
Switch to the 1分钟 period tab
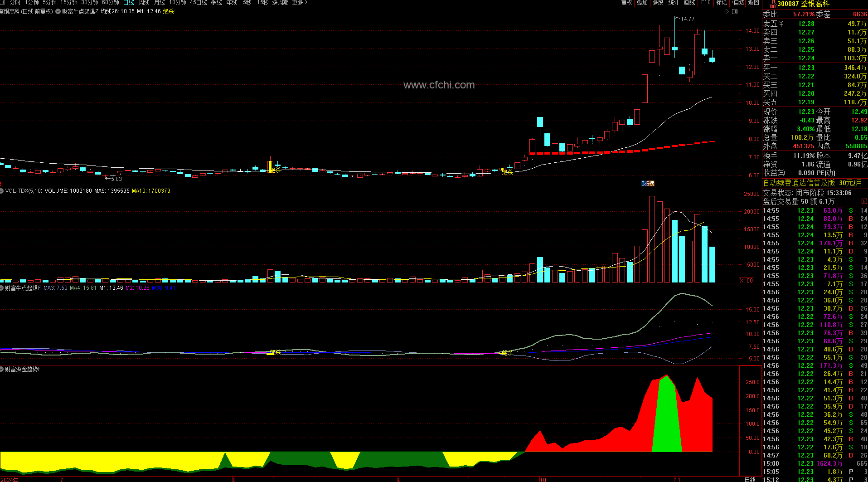pos(32,3)
